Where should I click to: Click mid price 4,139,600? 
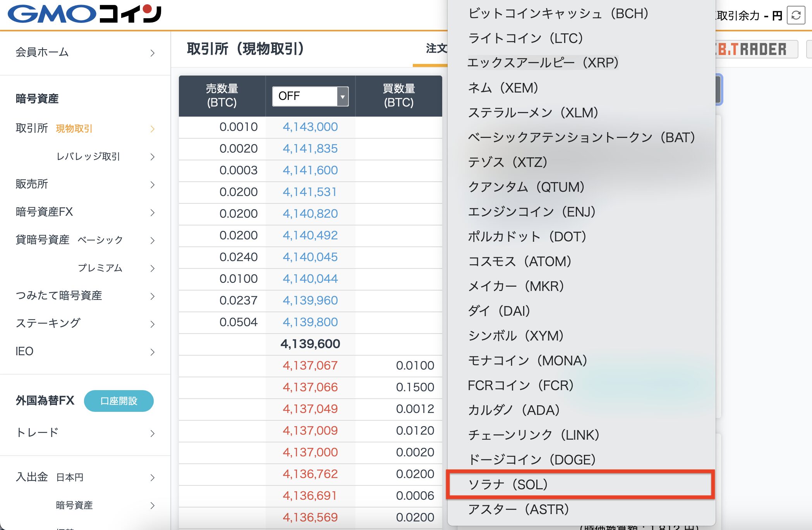point(310,344)
